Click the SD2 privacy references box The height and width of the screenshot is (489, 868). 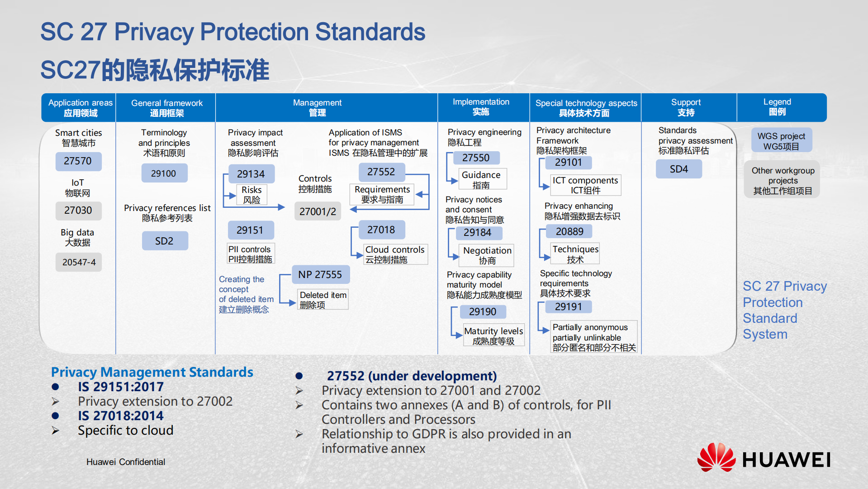[x=164, y=241]
